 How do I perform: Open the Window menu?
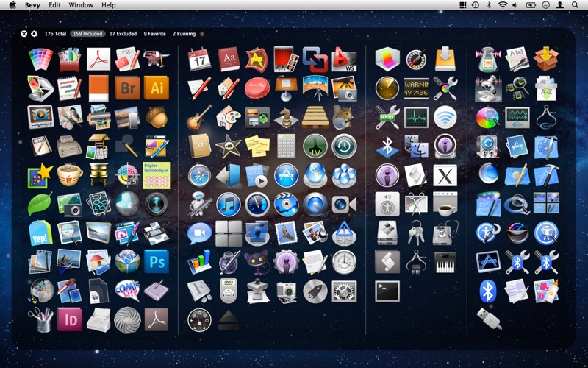81,5
